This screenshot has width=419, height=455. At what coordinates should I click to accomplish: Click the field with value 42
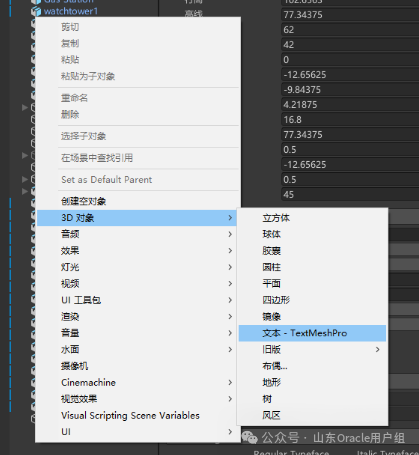point(350,45)
